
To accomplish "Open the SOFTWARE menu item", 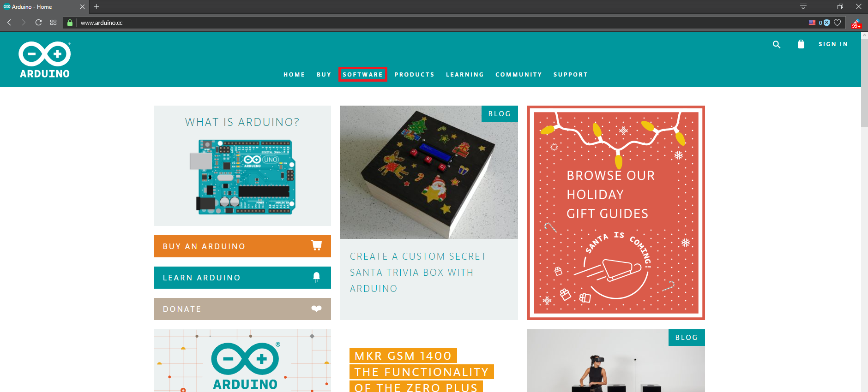I will (363, 74).
